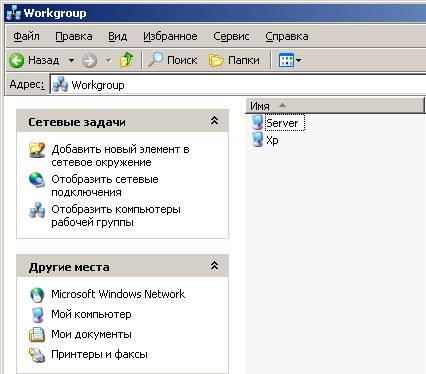Image resolution: width=426 pixels, height=374 pixels.
Task: Click the green Back arrow icon
Action: [x=16, y=61]
